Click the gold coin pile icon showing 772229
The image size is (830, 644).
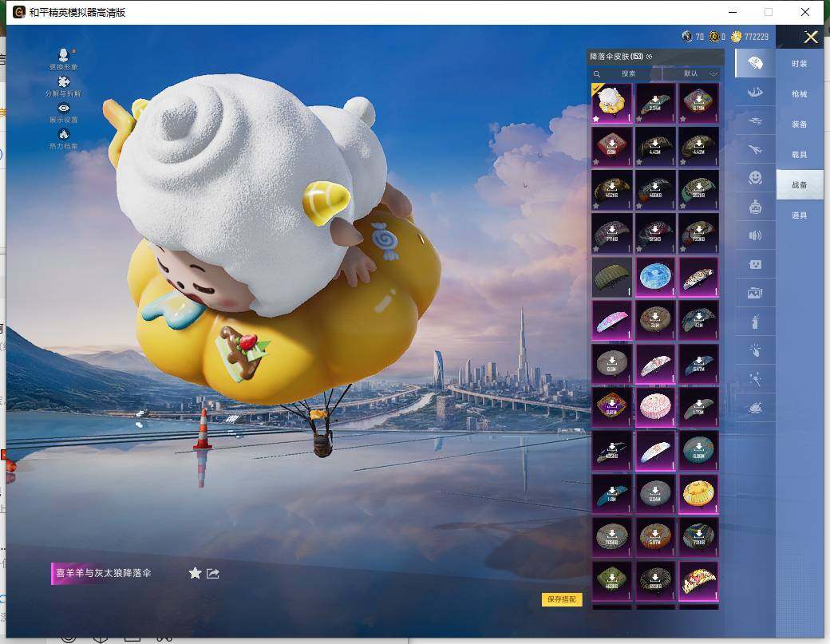[737, 36]
